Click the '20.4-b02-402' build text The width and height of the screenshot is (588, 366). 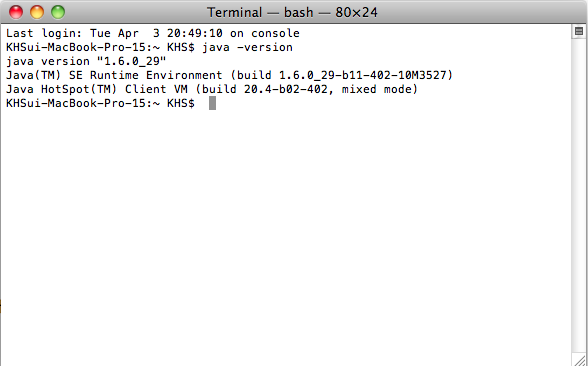pyautogui.click(x=286, y=89)
